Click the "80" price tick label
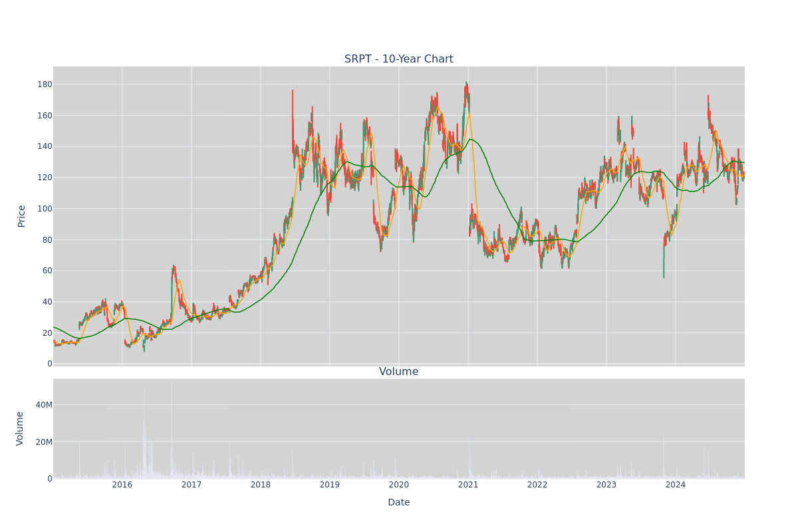 click(x=47, y=239)
